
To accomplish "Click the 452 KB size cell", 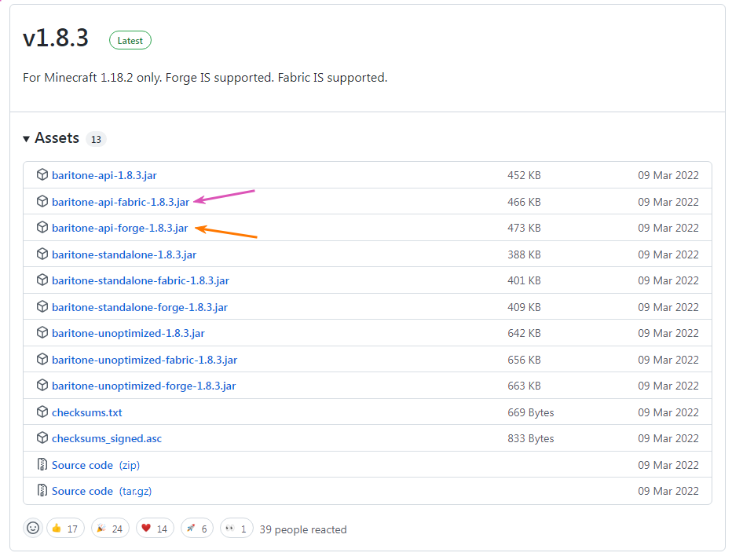I will 524,175.
